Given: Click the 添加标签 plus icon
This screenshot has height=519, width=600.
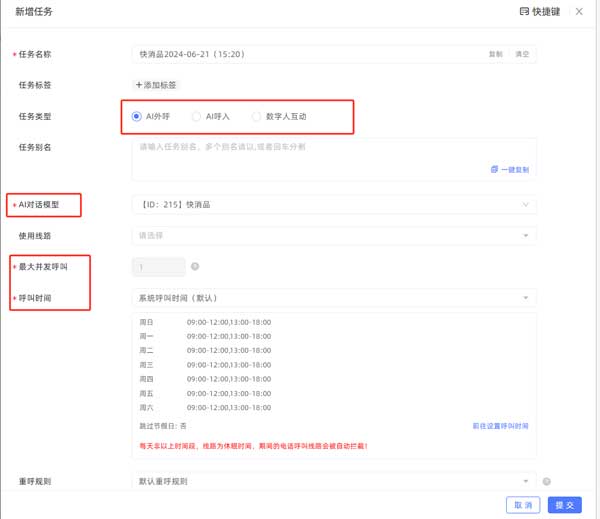Looking at the screenshot, I should pos(139,86).
